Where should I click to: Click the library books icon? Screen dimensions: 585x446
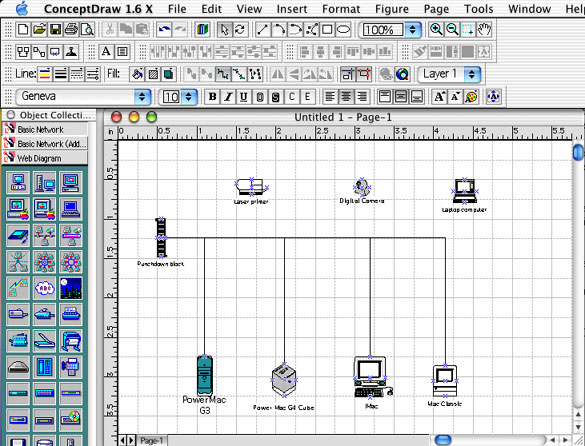click(x=202, y=29)
